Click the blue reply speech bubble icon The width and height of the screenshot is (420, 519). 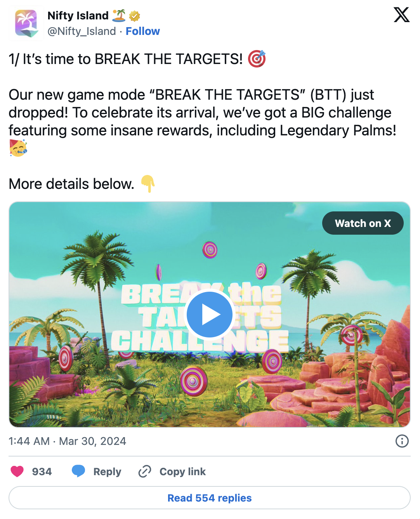(78, 471)
